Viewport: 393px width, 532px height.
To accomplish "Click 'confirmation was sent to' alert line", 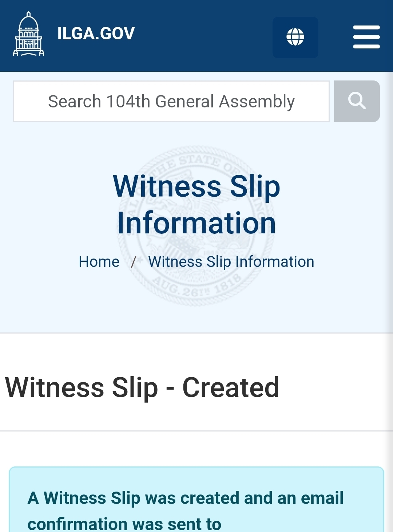I will [x=124, y=524].
